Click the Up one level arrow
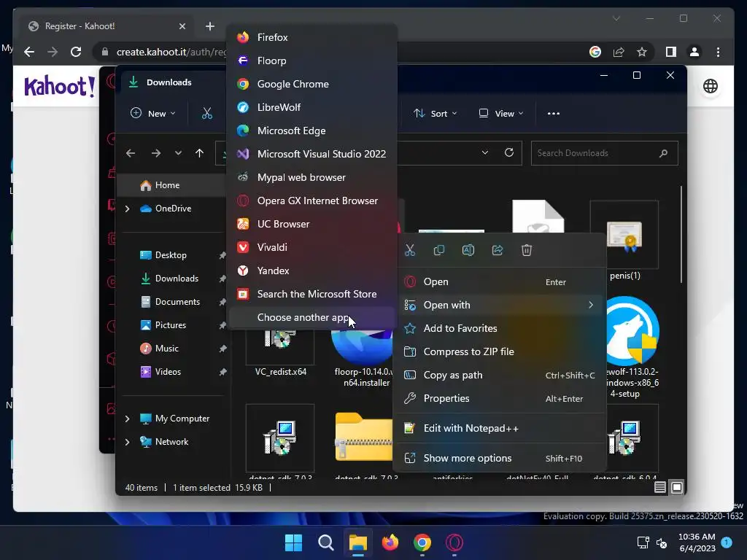747x560 pixels. click(x=200, y=153)
